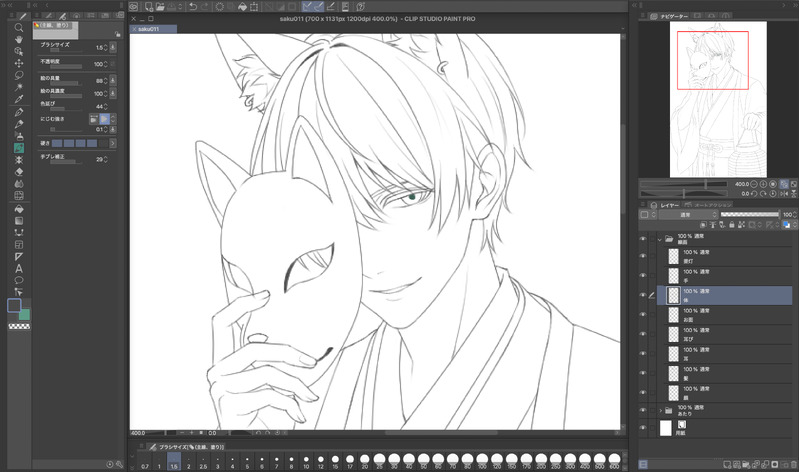
Task: Open the layer panel menu icon
Action: [x=644, y=205]
